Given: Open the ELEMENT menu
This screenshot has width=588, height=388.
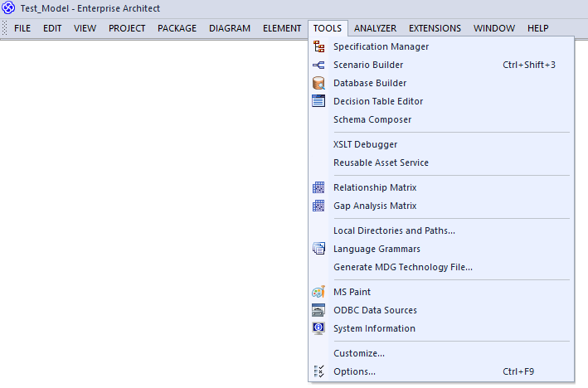Looking at the screenshot, I should 282,28.
